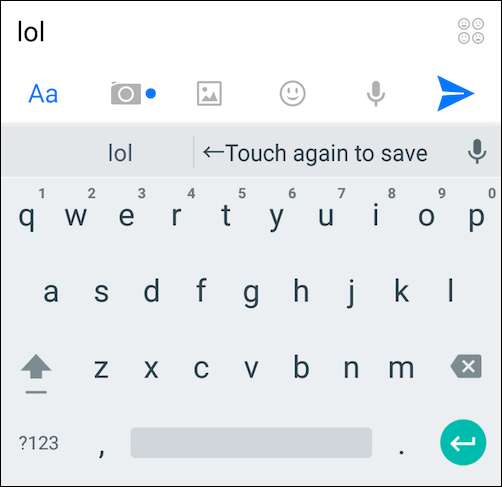Viewport: 502px width, 487px height.
Task: Open the camera icon
Action: click(x=126, y=93)
